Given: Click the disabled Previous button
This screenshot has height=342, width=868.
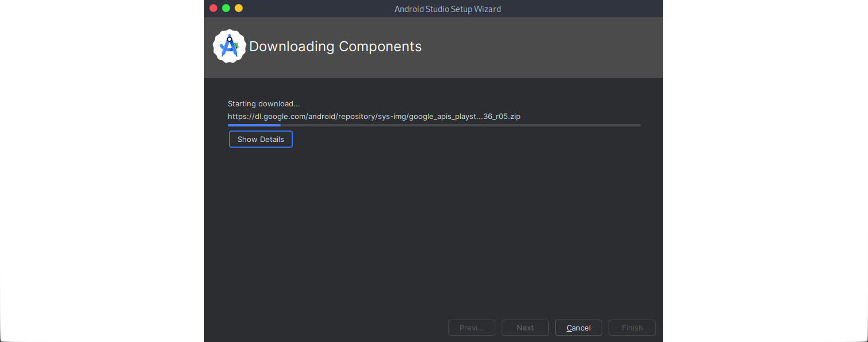Looking at the screenshot, I should click(472, 328).
